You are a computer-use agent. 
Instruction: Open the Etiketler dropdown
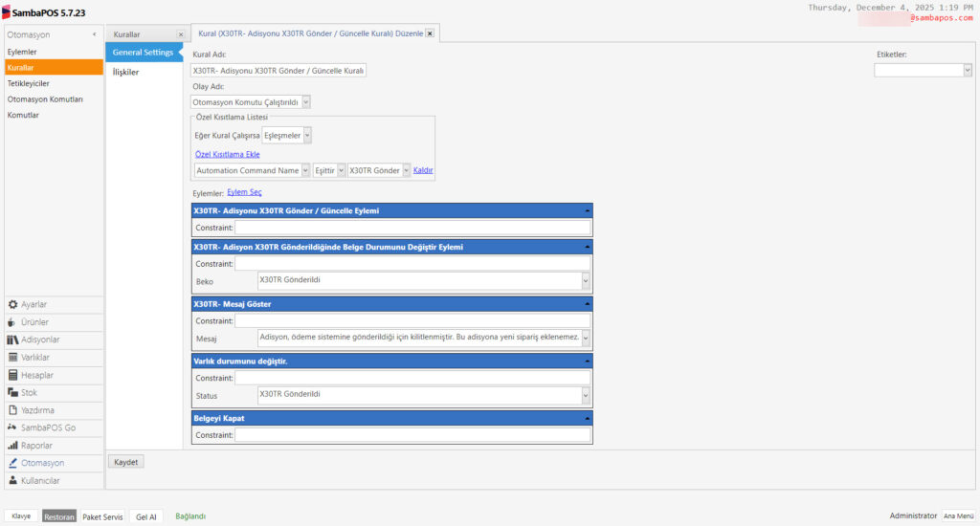click(967, 70)
